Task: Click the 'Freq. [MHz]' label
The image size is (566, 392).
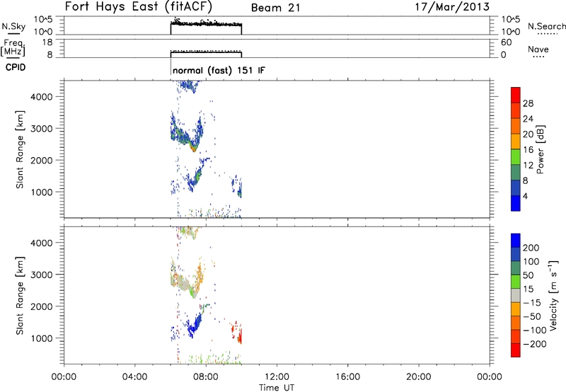Action: tap(13, 47)
